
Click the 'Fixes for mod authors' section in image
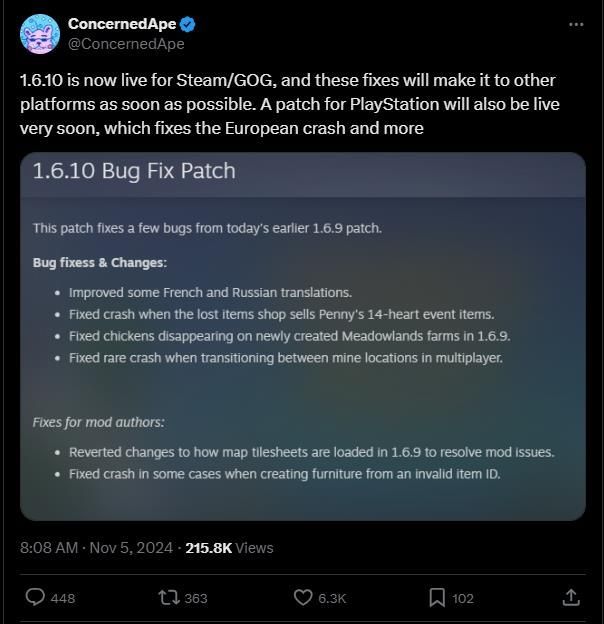[x=99, y=422]
